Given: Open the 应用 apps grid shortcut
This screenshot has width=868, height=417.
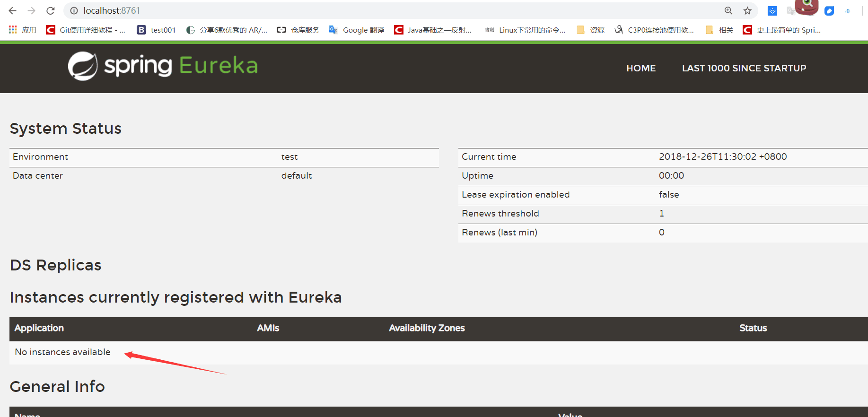Looking at the screenshot, I should point(22,30).
